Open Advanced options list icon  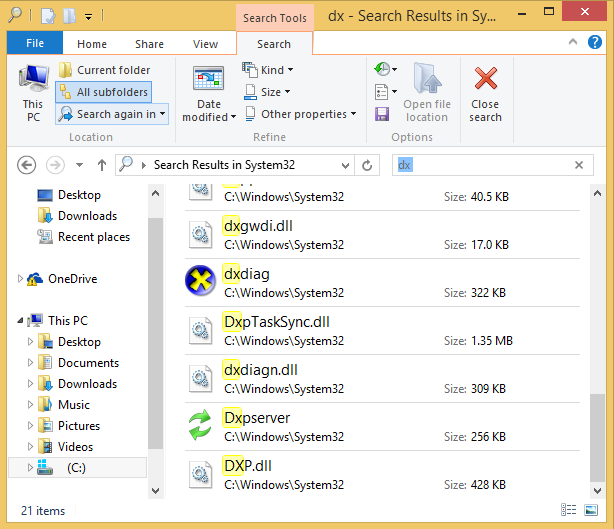coord(385,92)
